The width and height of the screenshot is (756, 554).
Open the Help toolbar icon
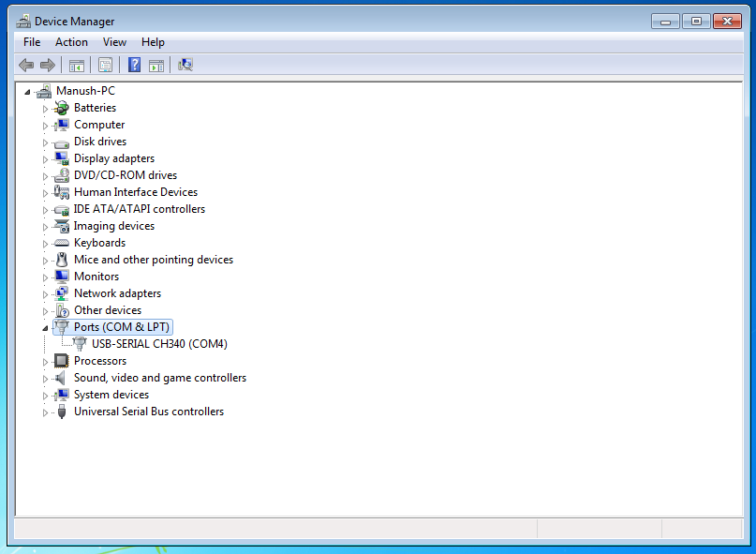[133, 64]
